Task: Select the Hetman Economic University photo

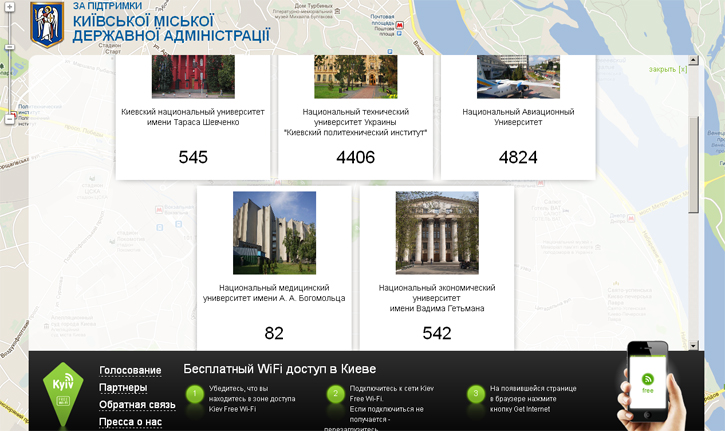Action: coord(437,233)
